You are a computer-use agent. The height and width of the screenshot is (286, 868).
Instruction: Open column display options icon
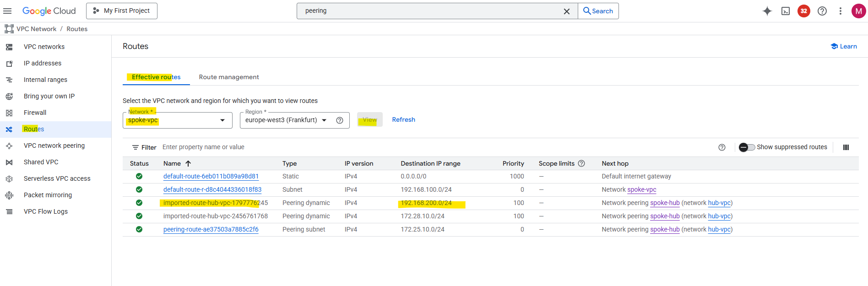pos(846,147)
